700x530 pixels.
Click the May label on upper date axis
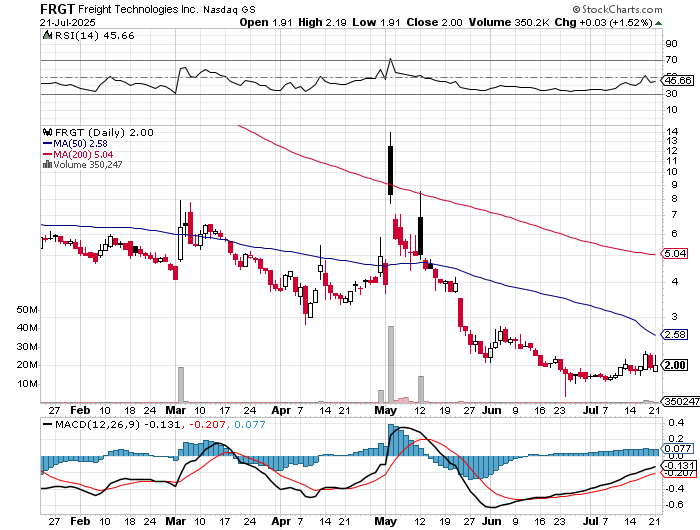click(385, 410)
